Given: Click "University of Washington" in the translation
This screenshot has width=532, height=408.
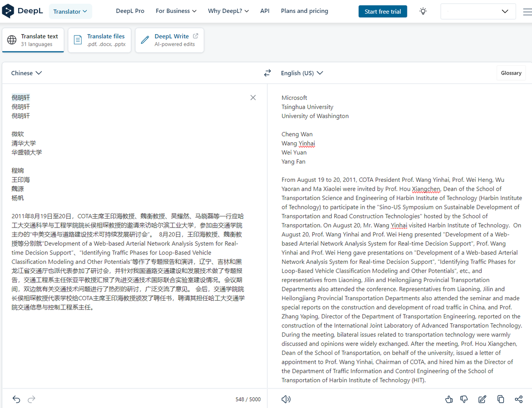Looking at the screenshot, I should click(315, 116).
